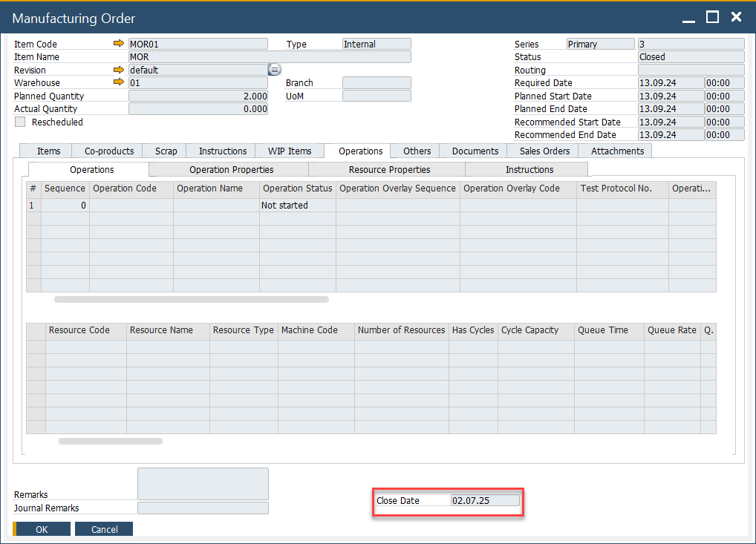The width and height of the screenshot is (756, 544).
Task: Open the Series Primary dropdown
Action: (600, 44)
